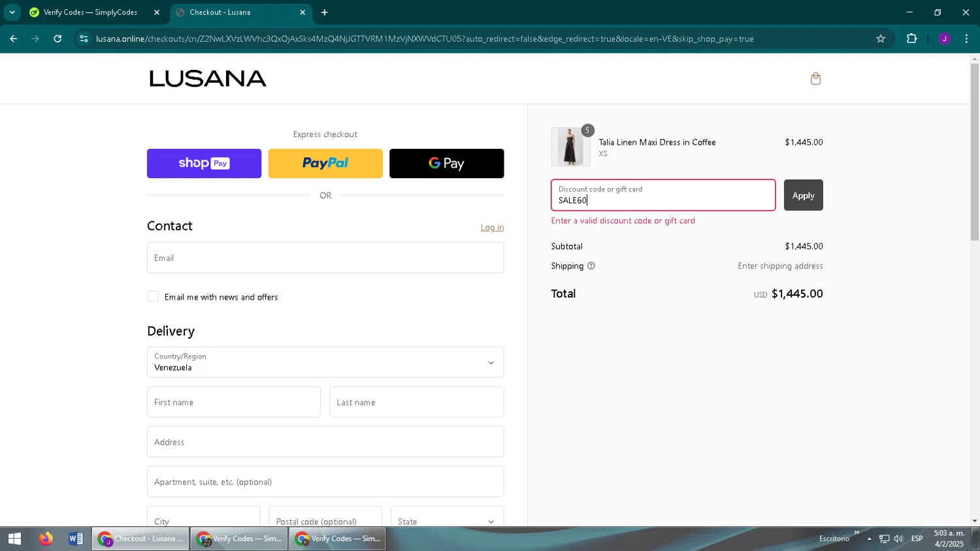The image size is (980, 551).
Task: Focus the Address field
Action: tap(325, 442)
